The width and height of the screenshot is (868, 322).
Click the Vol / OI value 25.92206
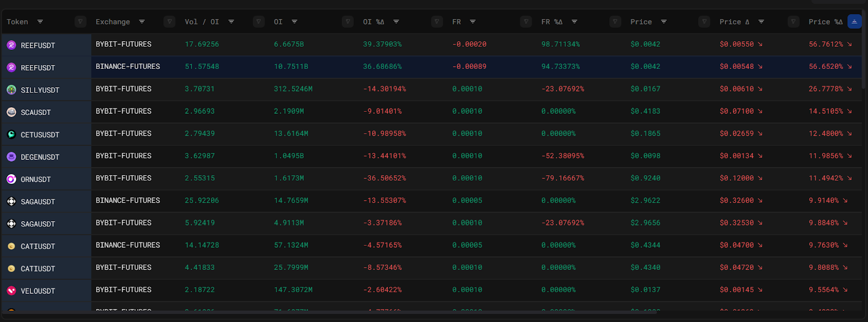(202, 201)
